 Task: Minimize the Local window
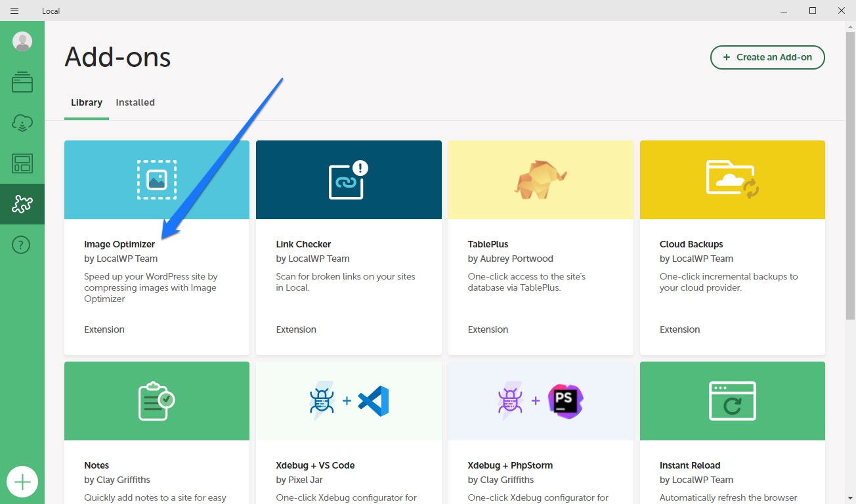click(x=784, y=10)
